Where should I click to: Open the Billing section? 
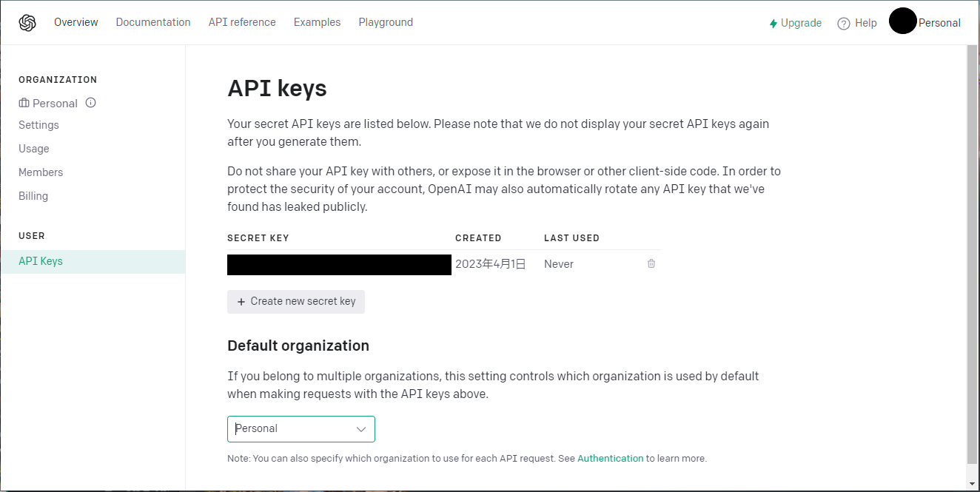pyautogui.click(x=33, y=196)
